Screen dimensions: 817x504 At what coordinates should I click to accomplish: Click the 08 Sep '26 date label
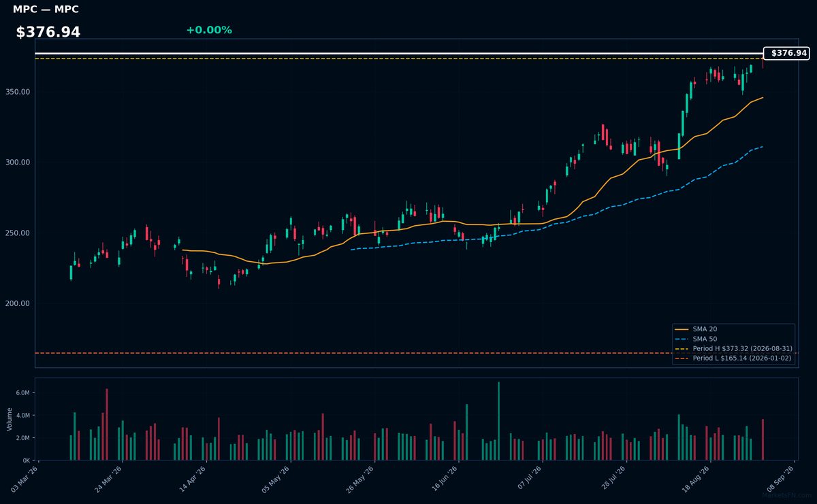click(781, 478)
